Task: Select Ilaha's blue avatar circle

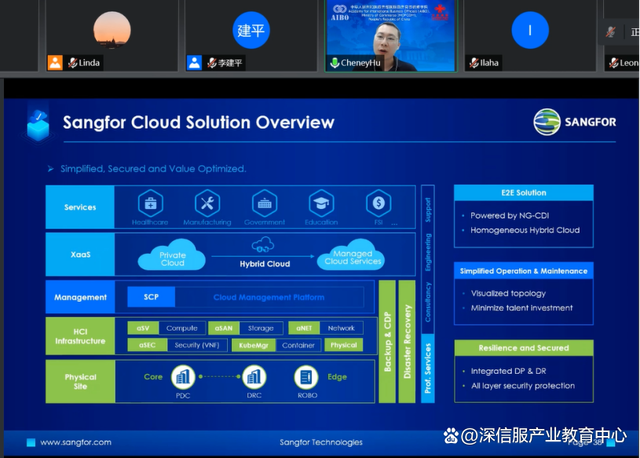Action: click(x=530, y=30)
